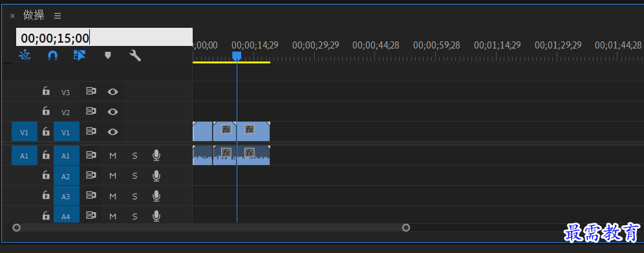Toggle insert sequences as nests button
The width and height of the screenshot is (644, 253).
pos(25,56)
